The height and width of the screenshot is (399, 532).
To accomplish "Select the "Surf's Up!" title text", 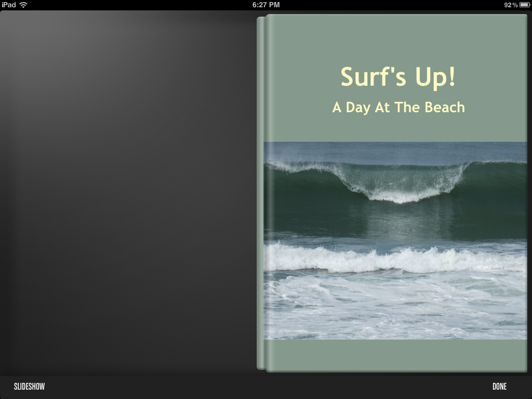I will [x=398, y=77].
